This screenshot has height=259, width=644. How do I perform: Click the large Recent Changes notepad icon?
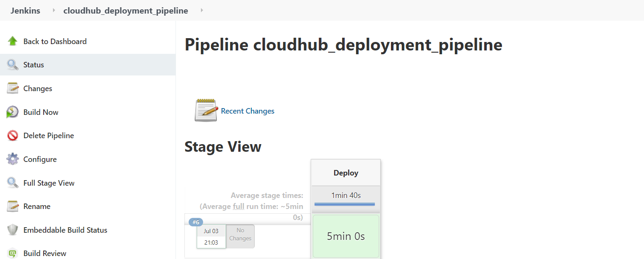coord(206,110)
